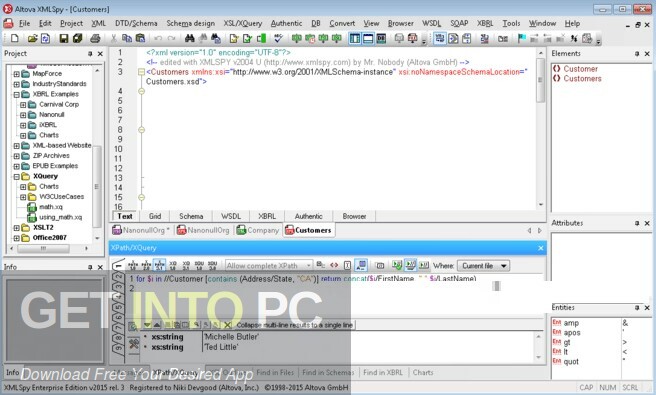
Task: Select XPath 3.1 version toggle button
Action: click(159, 265)
